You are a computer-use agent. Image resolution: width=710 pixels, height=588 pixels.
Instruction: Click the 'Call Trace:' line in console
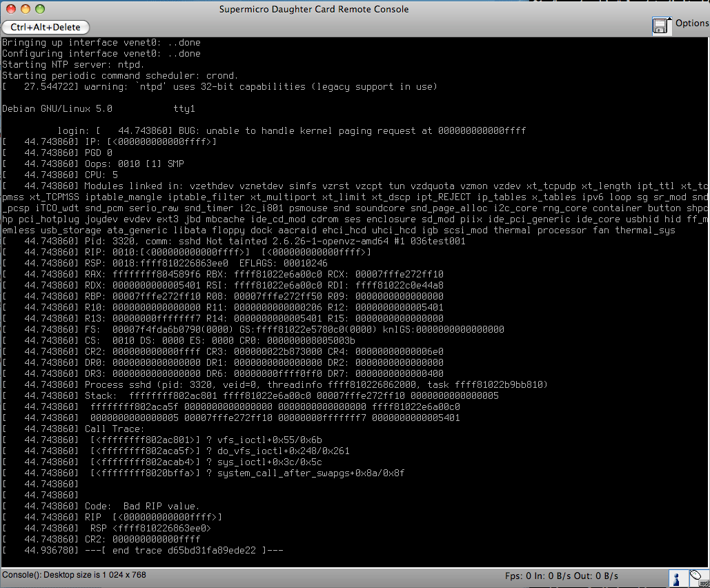pos(115,429)
